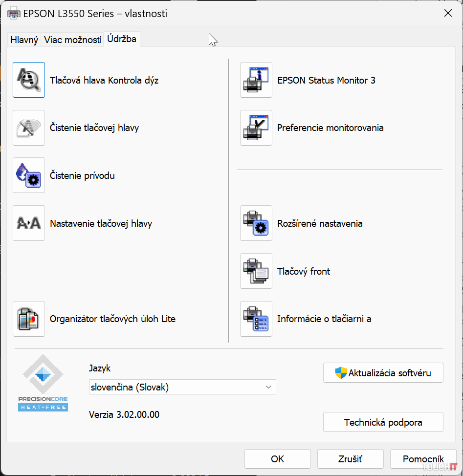Open Tlačová hlava Kontrola dýz tool
The height and width of the screenshot is (476, 463).
click(x=28, y=80)
